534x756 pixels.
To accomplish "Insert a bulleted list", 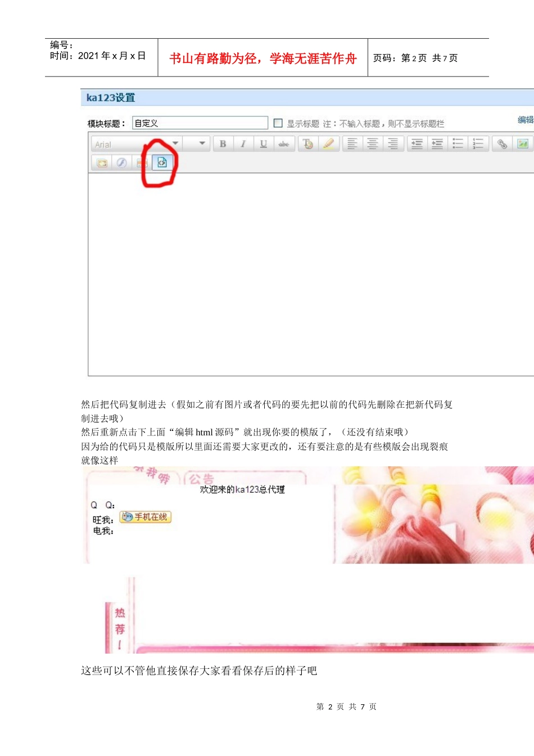I will [458, 144].
